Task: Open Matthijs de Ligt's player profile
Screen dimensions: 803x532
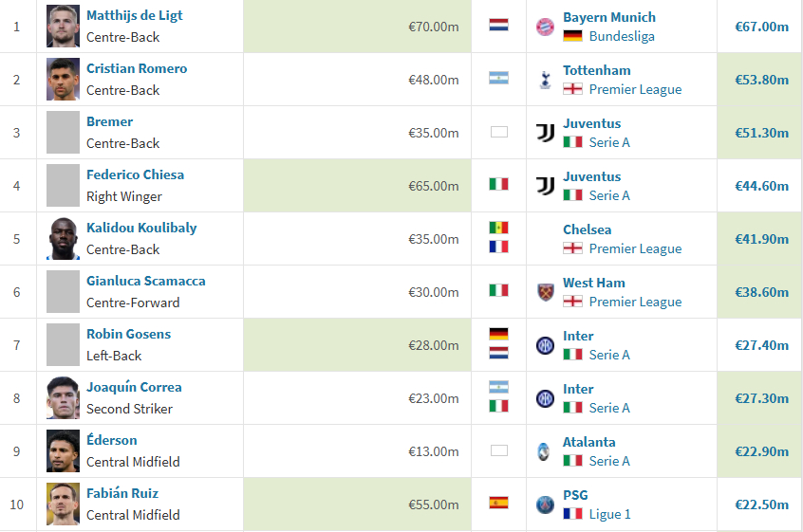Action: [134, 15]
